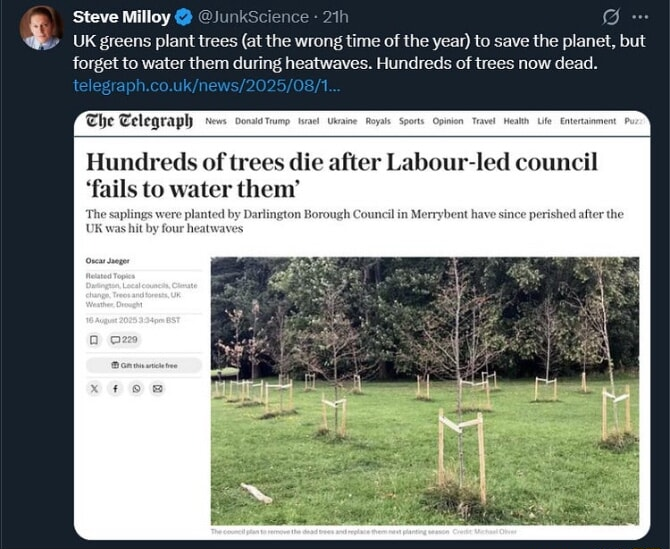Click Gift this article free button
670x549 pixels.
tap(144, 366)
